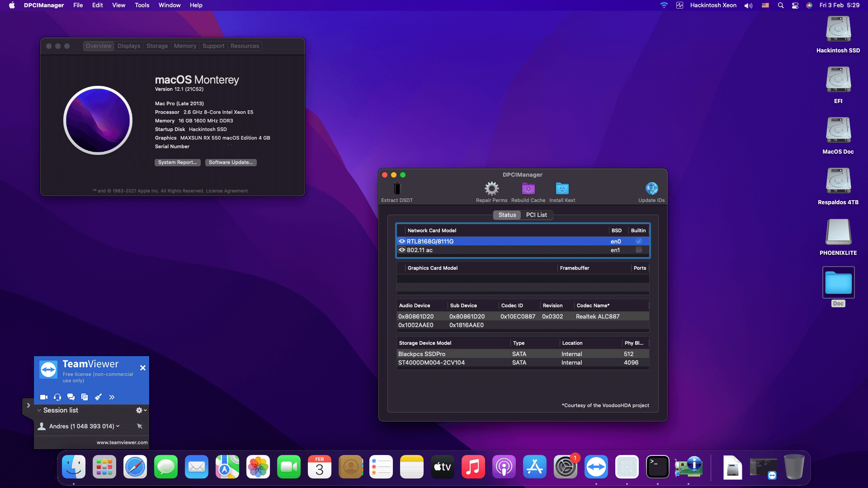868x488 pixels.
Task: Open System Preferences in the Dock
Action: coord(565,467)
